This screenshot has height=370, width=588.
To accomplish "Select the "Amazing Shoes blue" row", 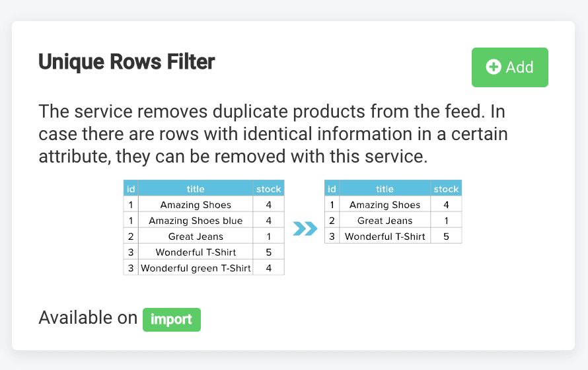I will pyautogui.click(x=196, y=221).
